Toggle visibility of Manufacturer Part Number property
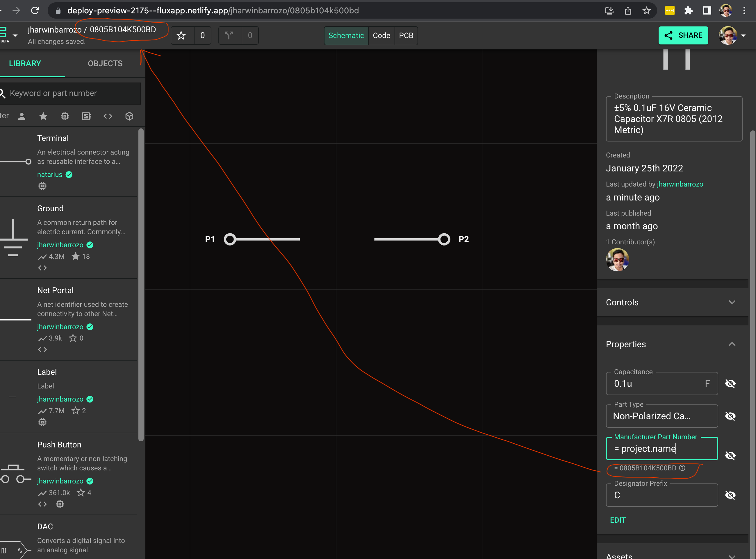756x559 pixels. (730, 456)
